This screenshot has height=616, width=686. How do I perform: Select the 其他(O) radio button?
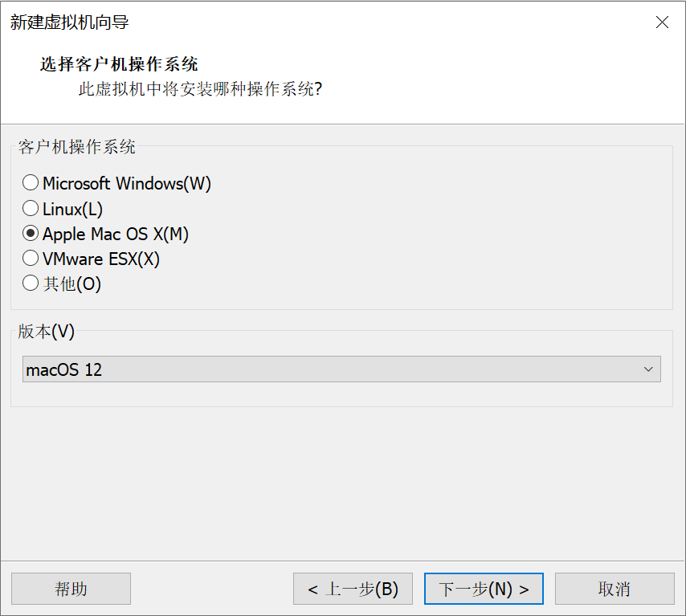(31, 284)
